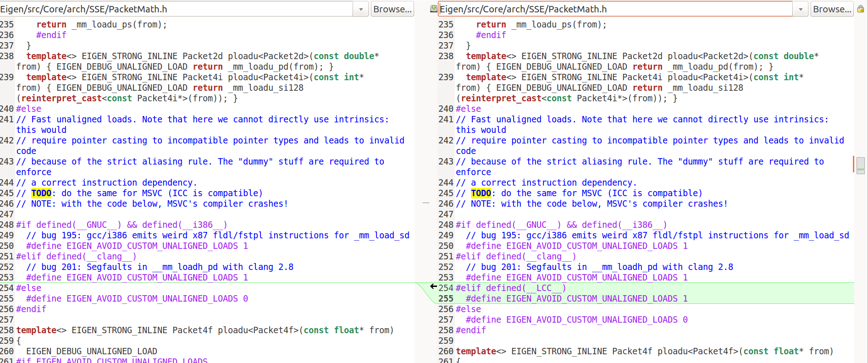
Task: Click 'return _mm_loadu_ps(from);' in left pane
Action: tap(102, 25)
